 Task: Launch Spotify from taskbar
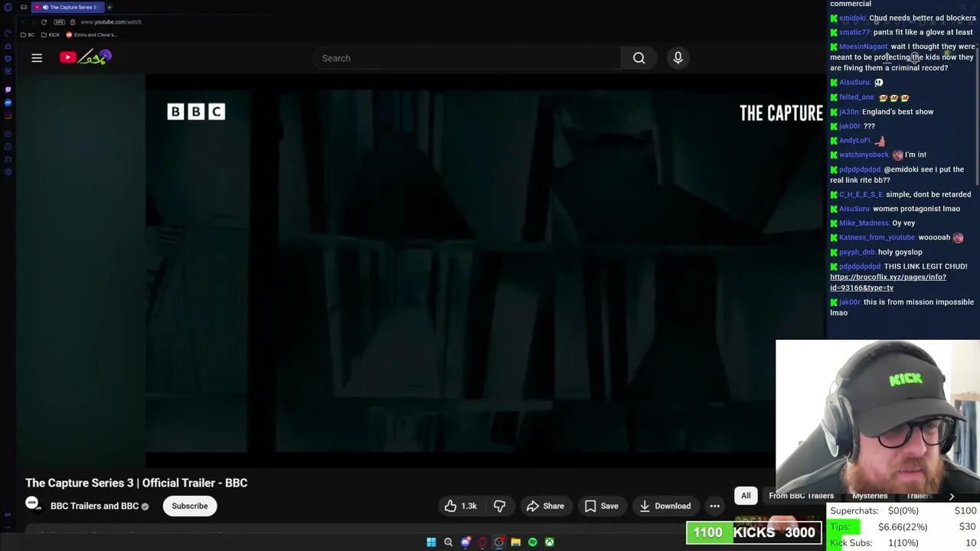pos(532,543)
